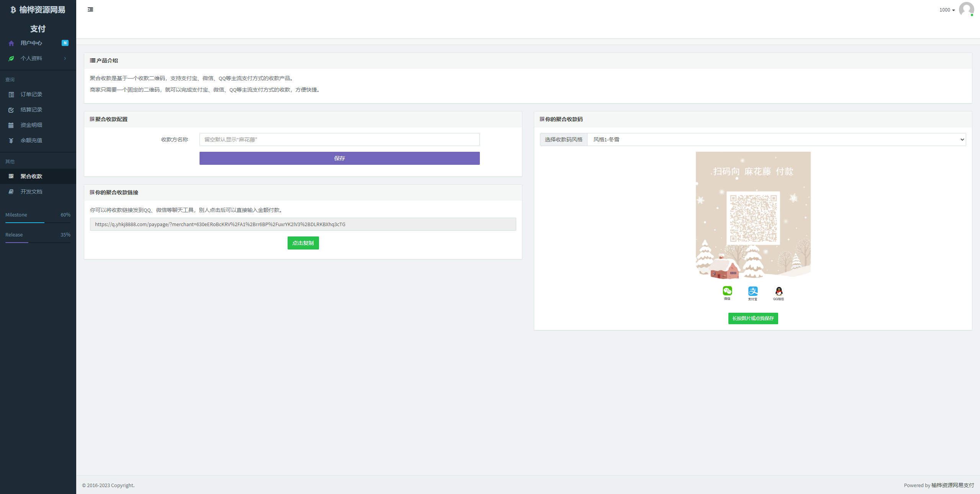This screenshot has width=980, height=494.
Task: Open 用户中心 menu item
Action: click(x=38, y=43)
